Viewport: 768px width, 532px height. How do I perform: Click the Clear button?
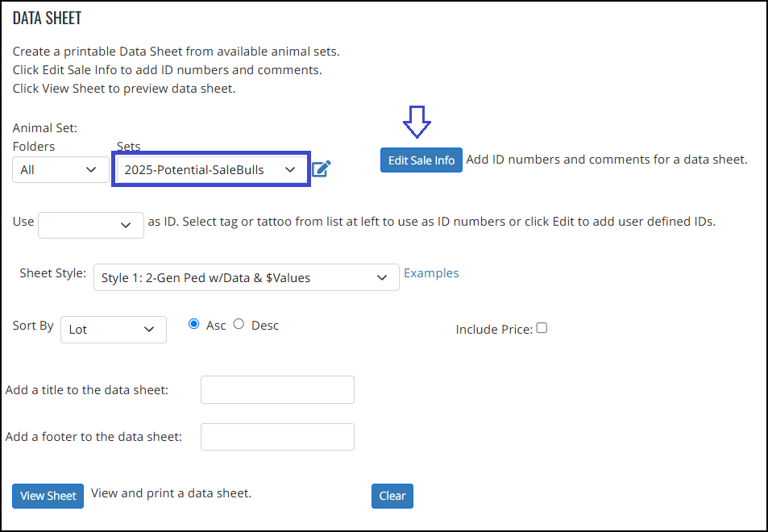point(392,496)
